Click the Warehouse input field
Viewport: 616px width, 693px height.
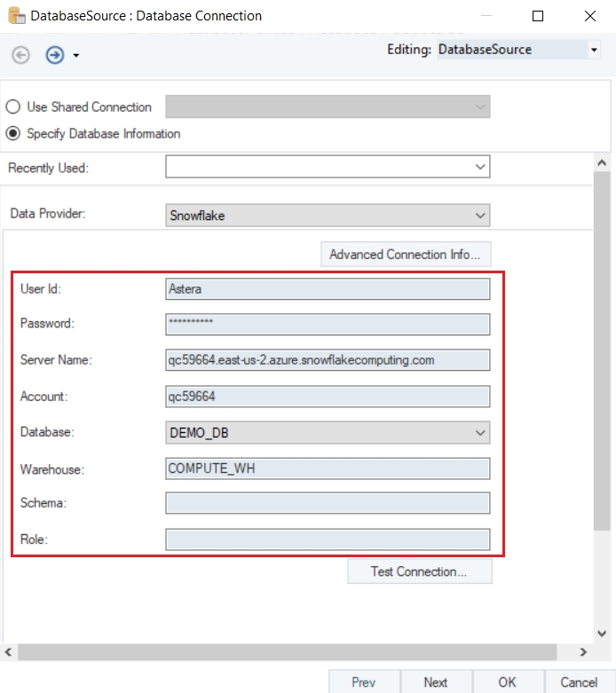[328, 469]
